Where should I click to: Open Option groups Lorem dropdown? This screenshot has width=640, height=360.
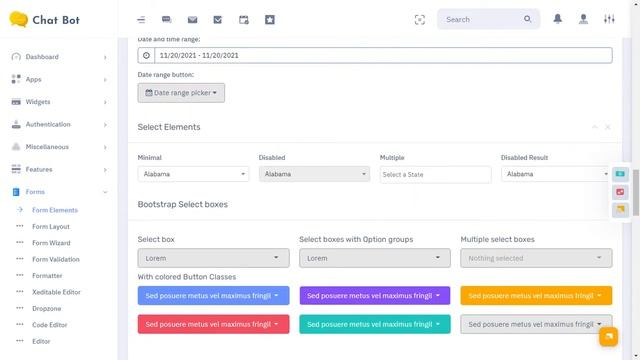375,258
